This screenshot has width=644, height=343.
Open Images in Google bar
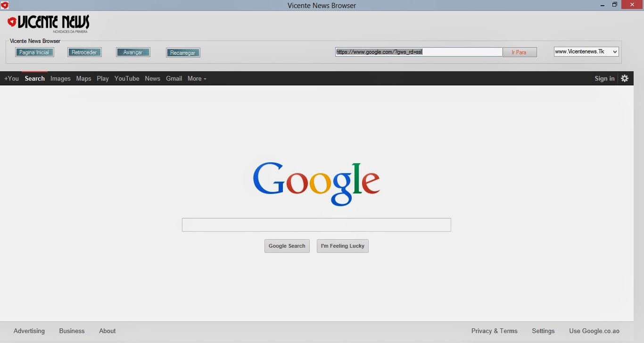60,78
